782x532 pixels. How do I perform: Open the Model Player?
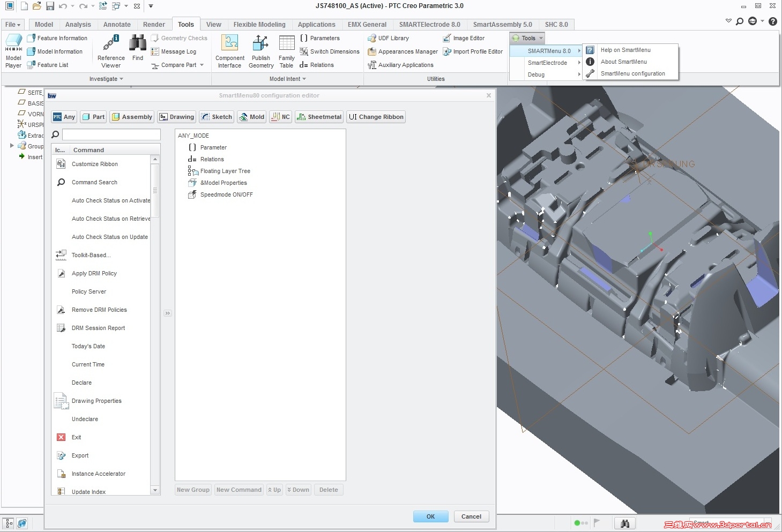13,51
